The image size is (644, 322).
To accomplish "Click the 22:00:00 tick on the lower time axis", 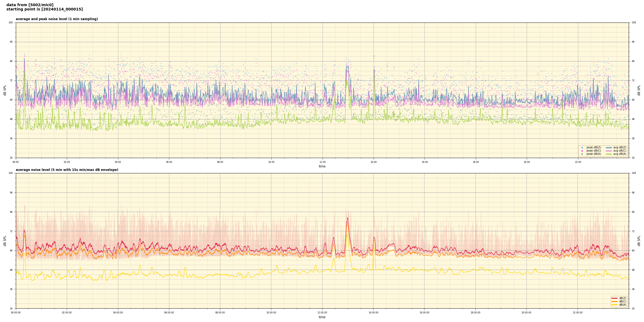I will 578,313.
